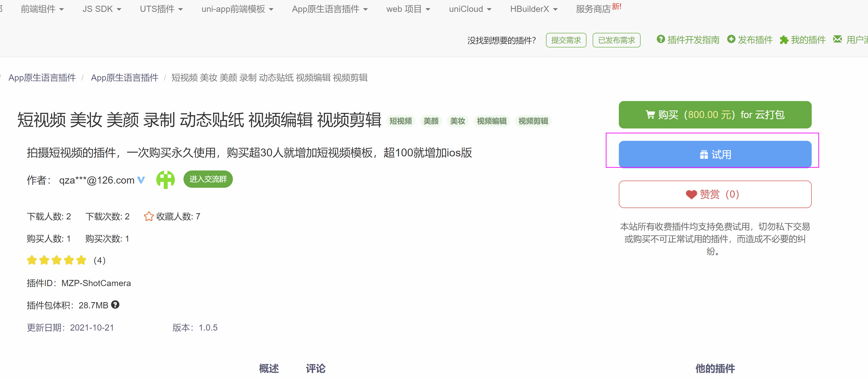Screen dimensions: 868x378
Task: Click the 赞赏 (0) reward button
Action: [715, 194]
